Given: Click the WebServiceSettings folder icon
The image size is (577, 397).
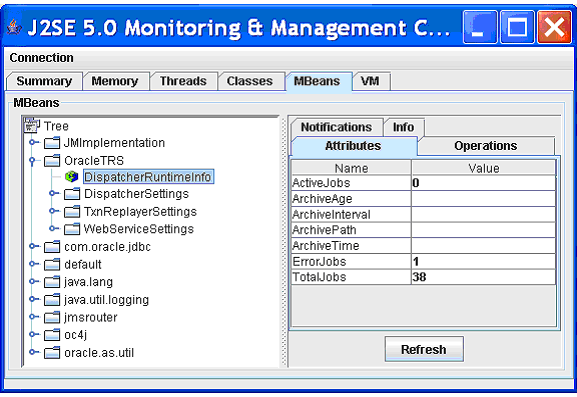Looking at the screenshot, I should pyautogui.click(x=72, y=229).
